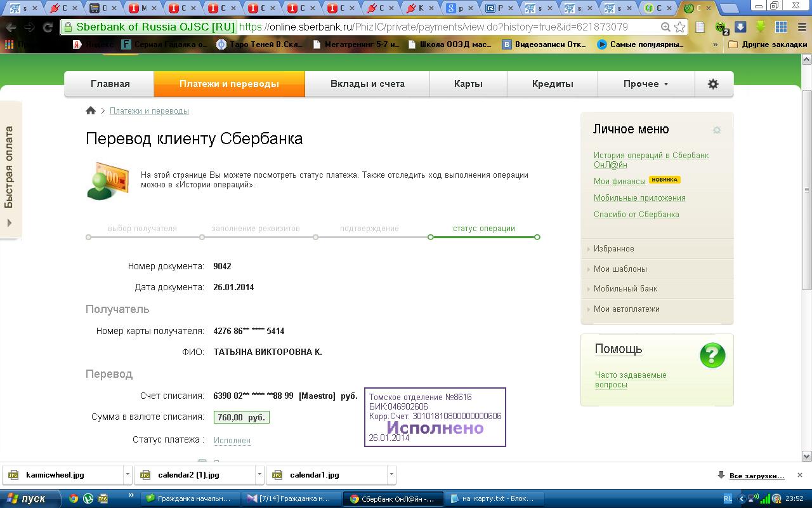The height and width of the screenshot is (508, 812).
Task: Click the green Help question mark icon
Action: click(712, 356)
